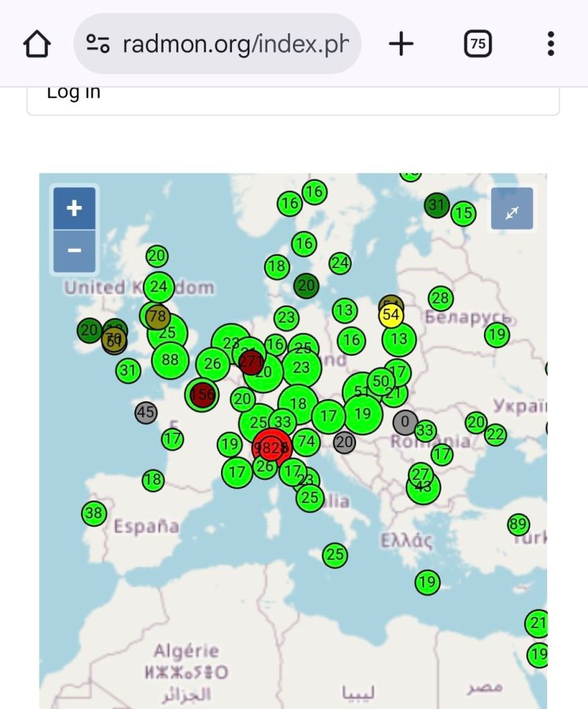The width and height of the screenshot is (588, 709).
Task: Select the dark red 271 station marker
Action: click(251, 361)
